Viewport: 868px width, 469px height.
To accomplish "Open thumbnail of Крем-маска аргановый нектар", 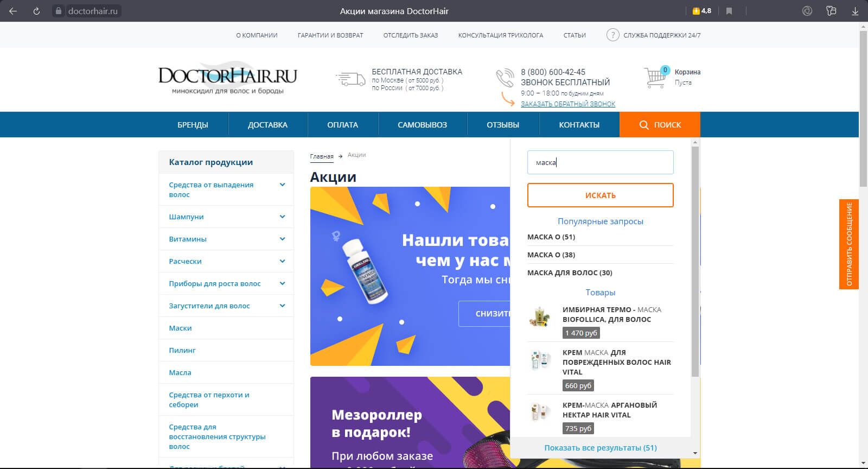I will [x=540, y=411].
